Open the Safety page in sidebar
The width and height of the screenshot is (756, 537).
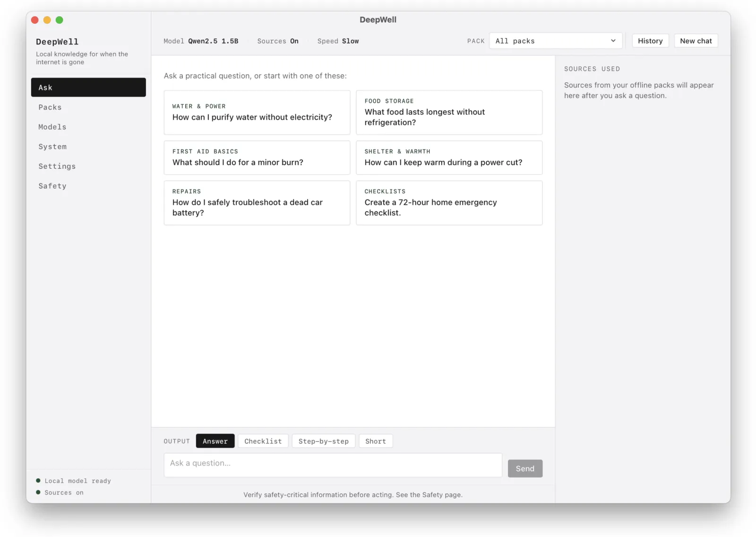point(88,186)
